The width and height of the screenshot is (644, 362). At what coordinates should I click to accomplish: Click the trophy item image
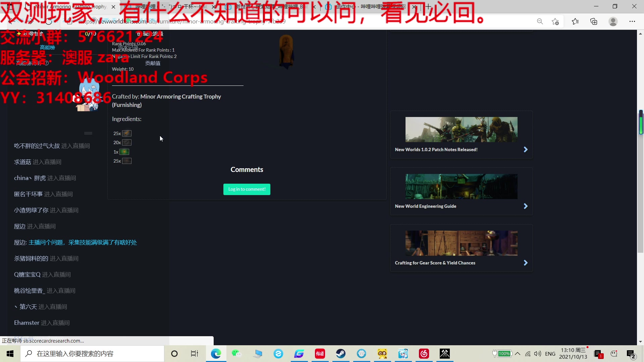286,52
